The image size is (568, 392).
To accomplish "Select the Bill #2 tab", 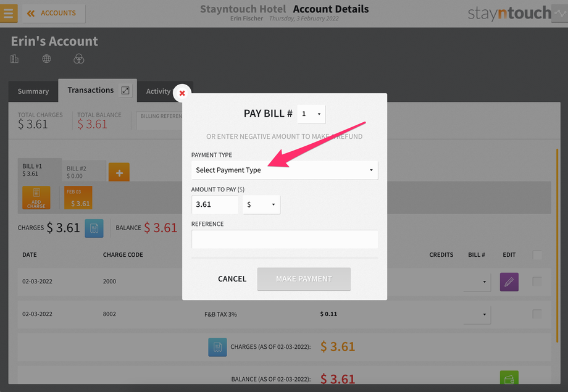I will click(84, 172).
